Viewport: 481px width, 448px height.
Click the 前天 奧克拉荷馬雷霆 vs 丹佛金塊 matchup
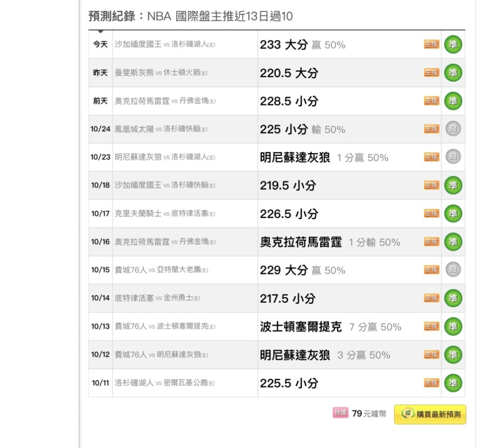click(165, 101)
